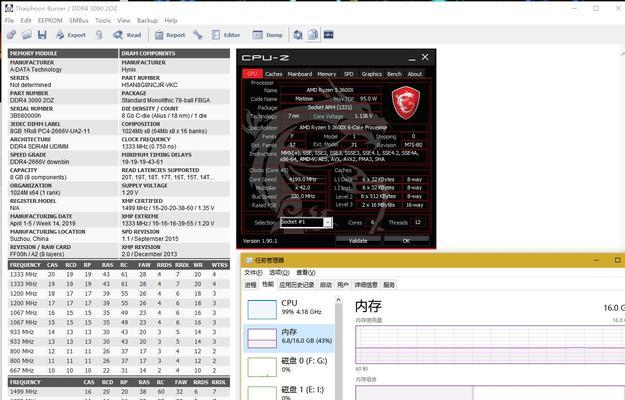The width and height of the screenshot is (625, 400).
Task: Switch to the Mainboard tab in CPU-Z
Action: point(300,74)
